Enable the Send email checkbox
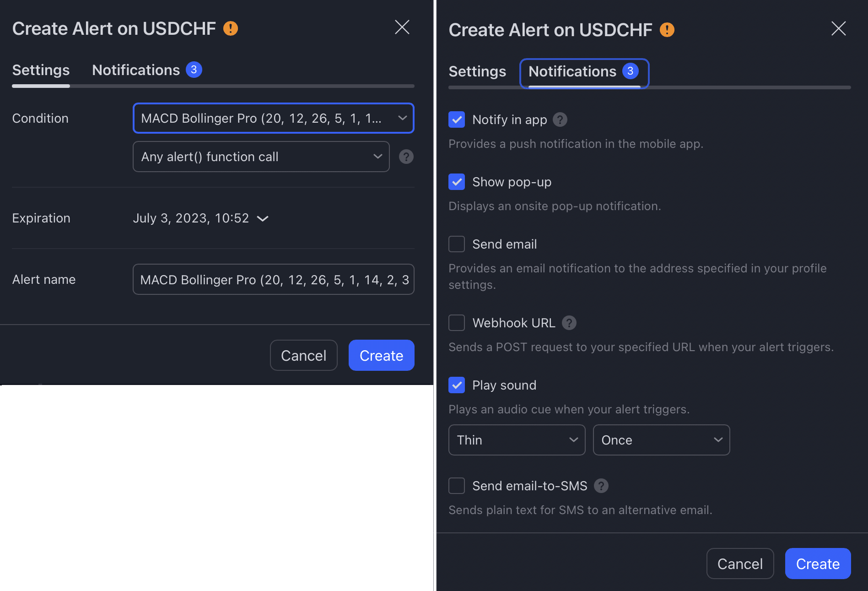Viewport: 868px width, 591px height. pos(457,244)
